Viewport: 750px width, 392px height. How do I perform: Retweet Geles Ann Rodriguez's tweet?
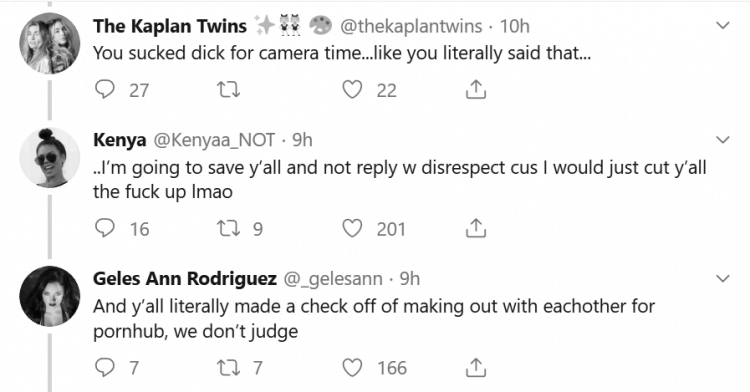[229, 367]
